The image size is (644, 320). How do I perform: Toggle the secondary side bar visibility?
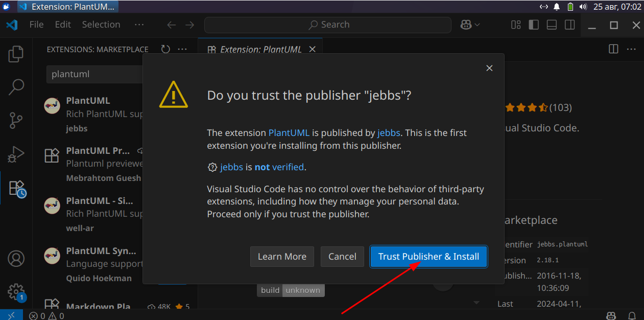click(569, 25)
